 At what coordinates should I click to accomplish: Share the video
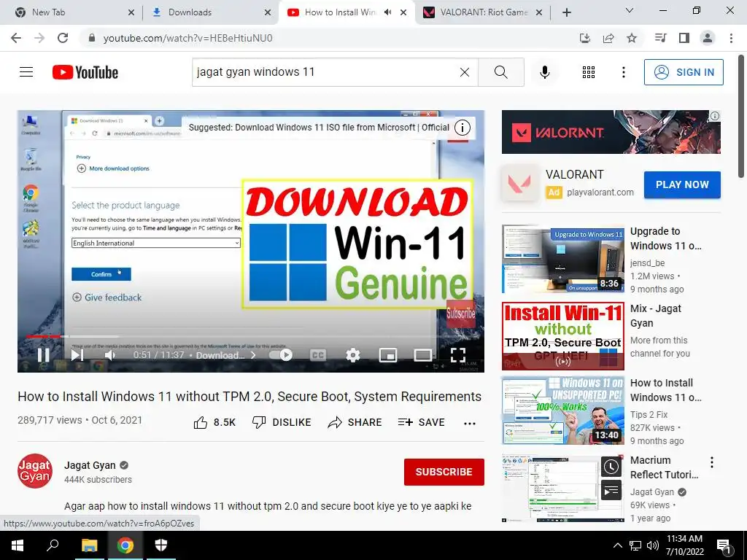[x=355, y=422]
